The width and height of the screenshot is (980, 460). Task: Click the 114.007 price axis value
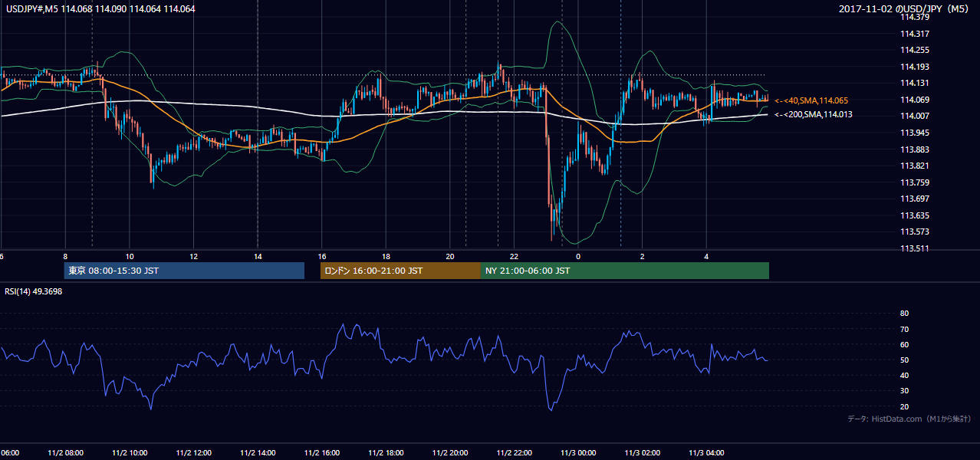[914, 116]
